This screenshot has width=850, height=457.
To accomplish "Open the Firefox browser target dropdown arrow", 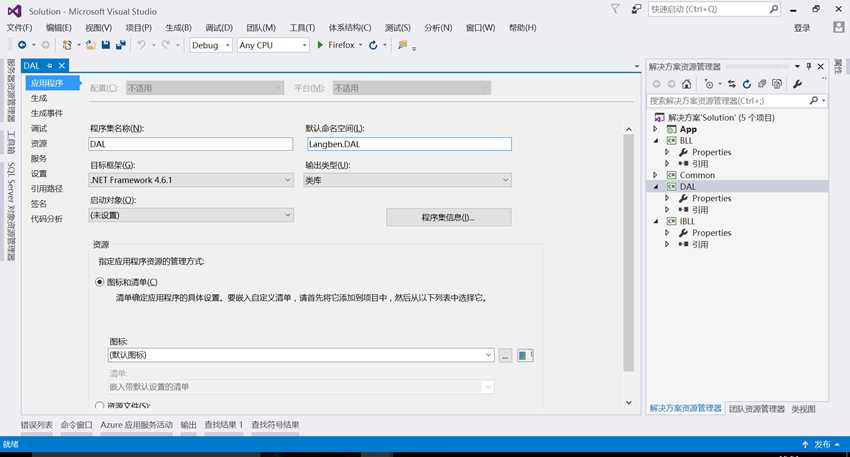I will tap(360, 45).
